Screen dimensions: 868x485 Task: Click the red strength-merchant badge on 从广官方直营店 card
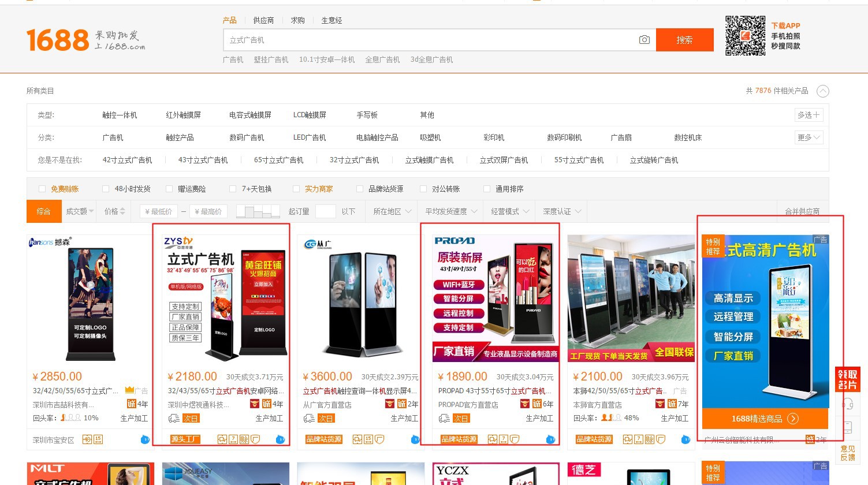coord(390,404)
